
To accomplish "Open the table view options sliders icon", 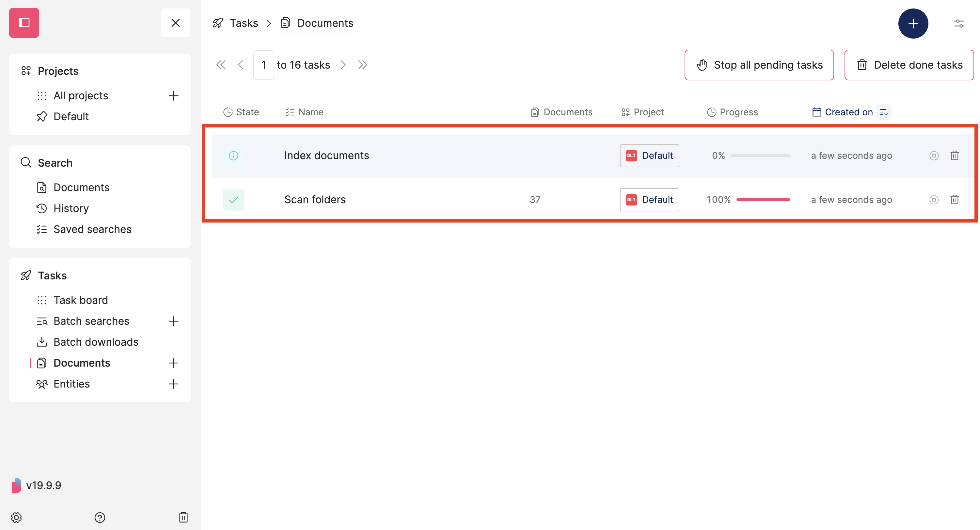I will [x=958, y=23].
